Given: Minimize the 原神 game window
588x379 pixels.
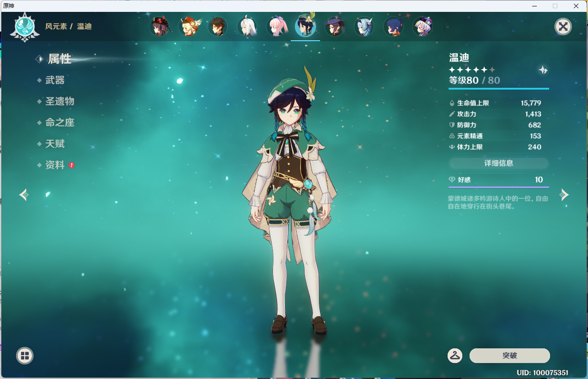Looking at the screenshot, I should coord(534,6).
